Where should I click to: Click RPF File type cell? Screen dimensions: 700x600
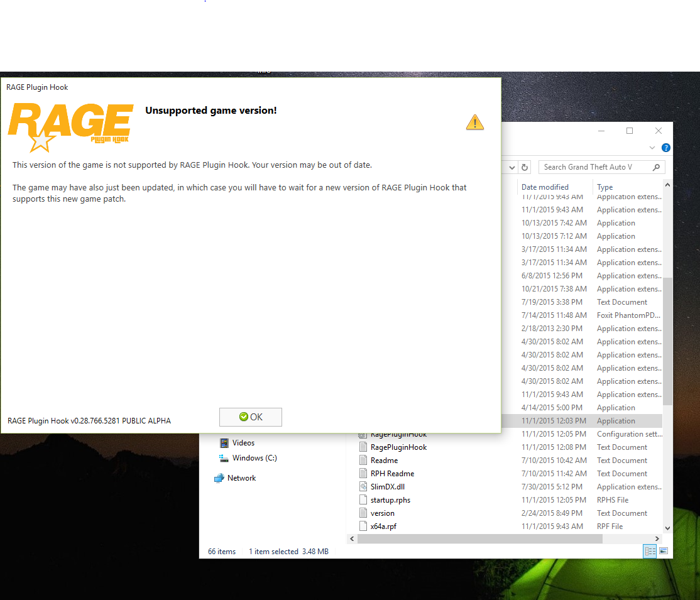point(610,526)
